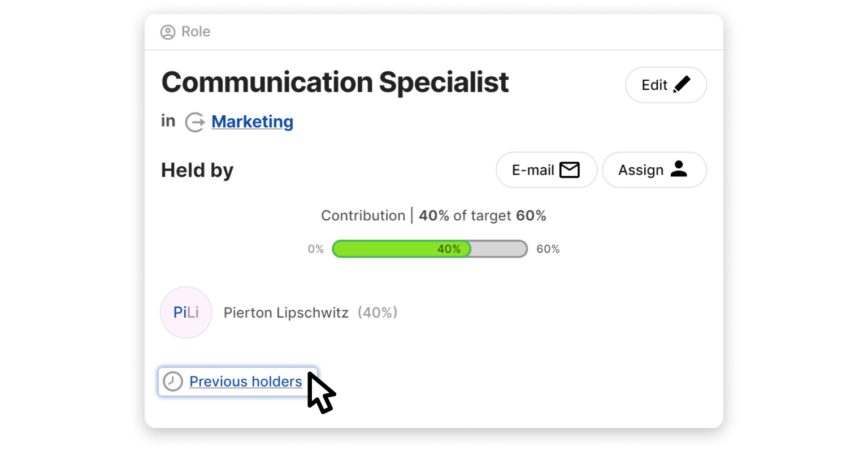Click the Contribution 40% of target text
Viewport: 868px width, 451px height.
433,215
